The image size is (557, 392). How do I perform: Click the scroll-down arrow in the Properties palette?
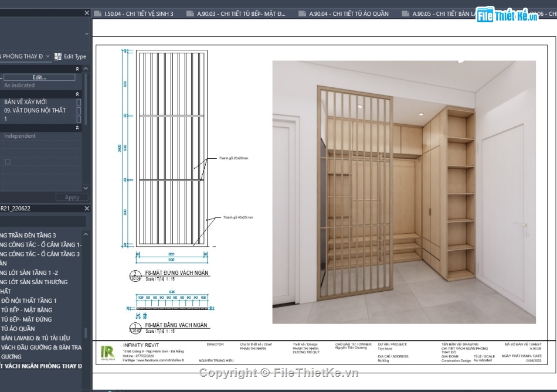pos(86,188)
